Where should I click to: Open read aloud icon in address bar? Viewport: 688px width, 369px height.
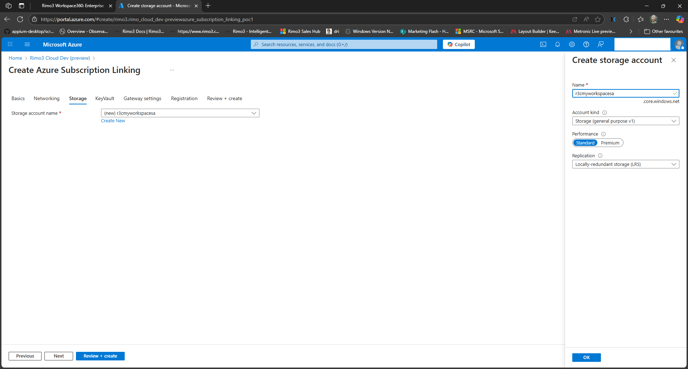pyautogui.click(x=586, y=19)
